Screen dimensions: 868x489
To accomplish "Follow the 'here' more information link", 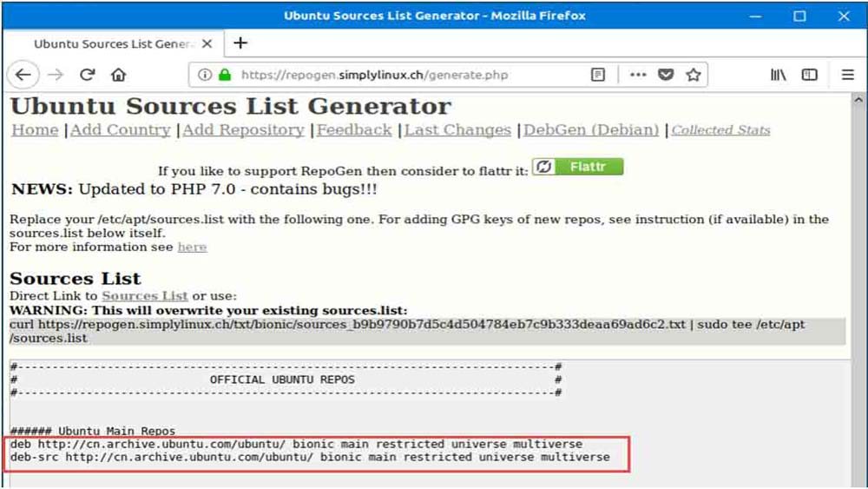I will 192,247.
